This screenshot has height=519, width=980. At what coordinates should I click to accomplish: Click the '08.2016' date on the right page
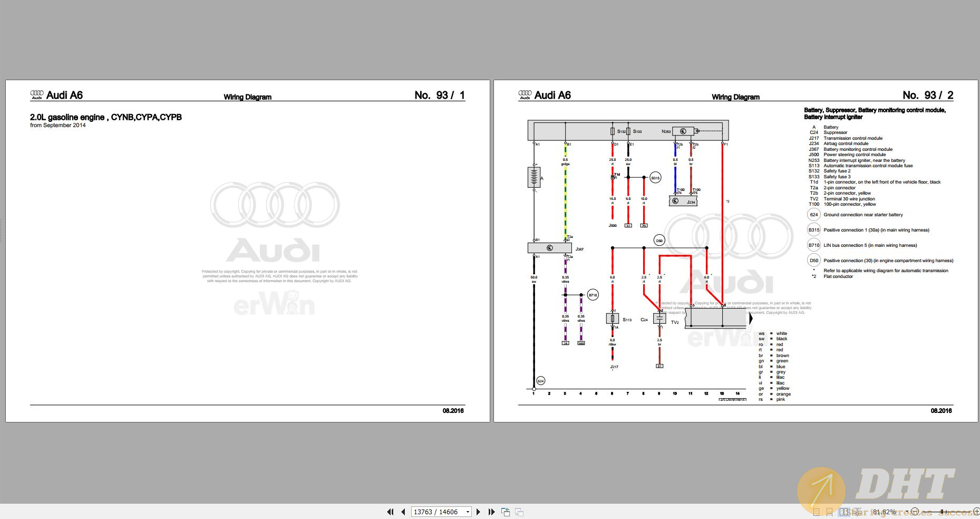(942, 410)
